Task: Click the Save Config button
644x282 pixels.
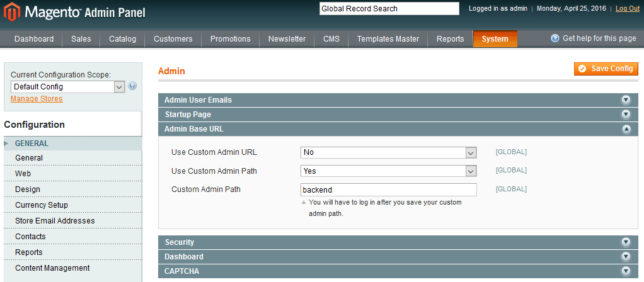Action: tap(606, 69)
